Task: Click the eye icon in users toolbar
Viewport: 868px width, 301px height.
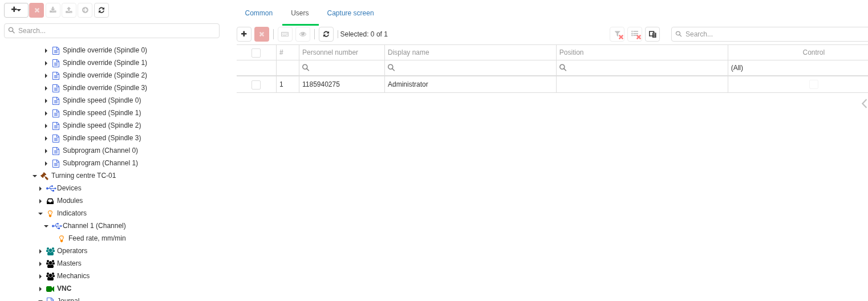Action: (x=303, y=34)
